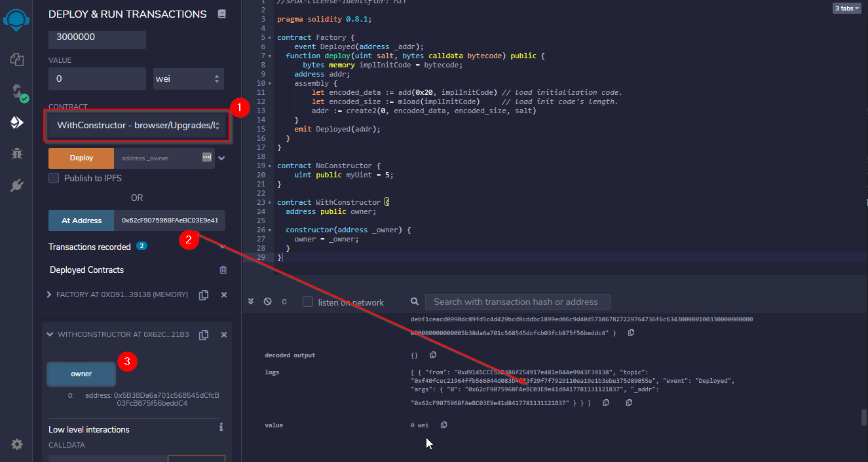
Task: Open the CONTRACT selector dropdown
Action: pyautogui.click(x=136, y=125)
